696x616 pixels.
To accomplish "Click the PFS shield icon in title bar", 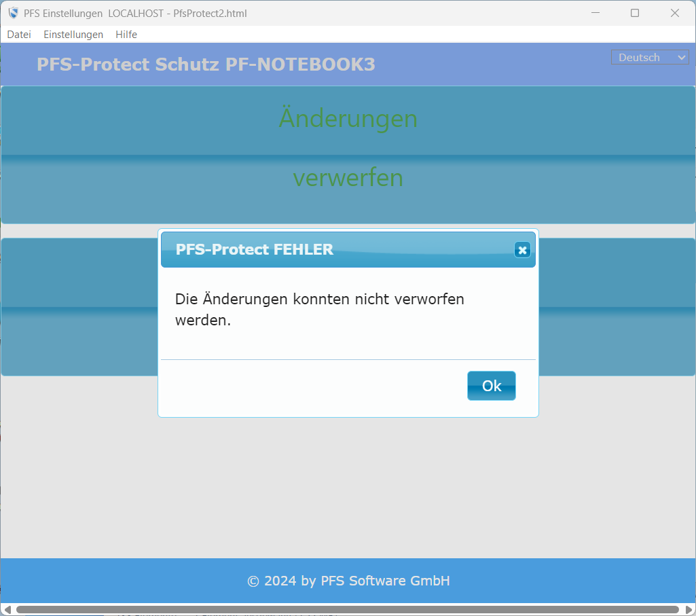I will [13, 13].
